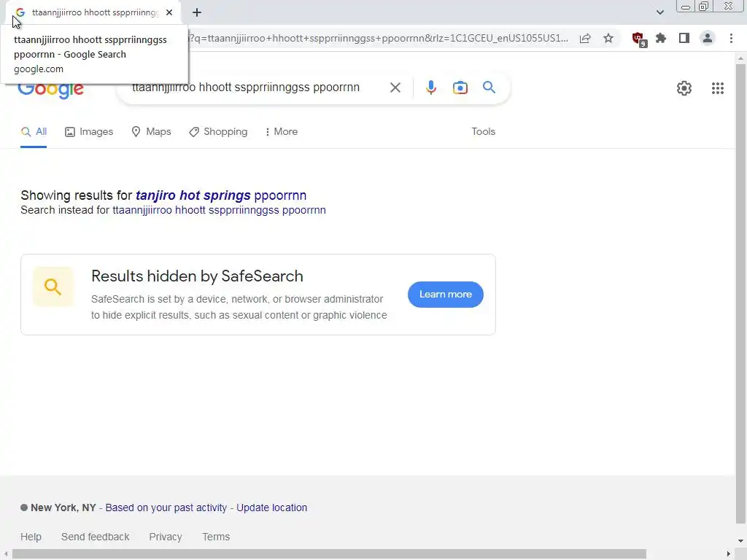The image size is (747, 560).
Task: Bookmark this page with the star icon
Action: coord(608,38)
